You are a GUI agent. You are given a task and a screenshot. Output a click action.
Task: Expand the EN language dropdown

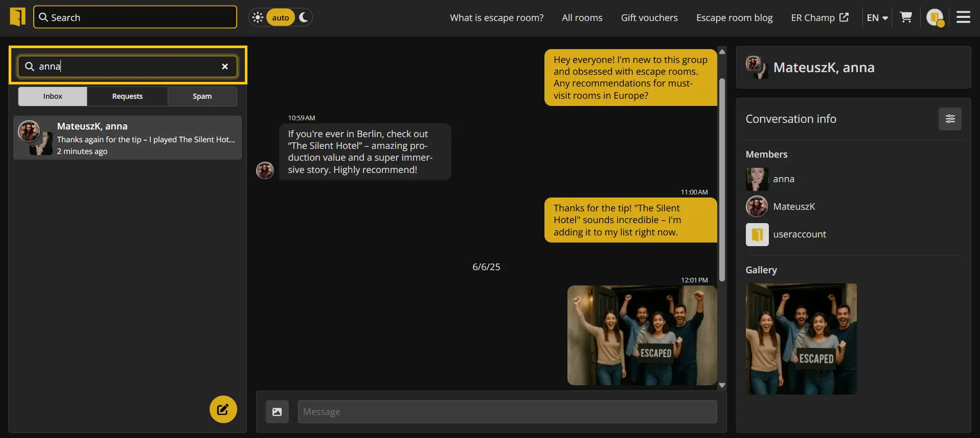877,17
